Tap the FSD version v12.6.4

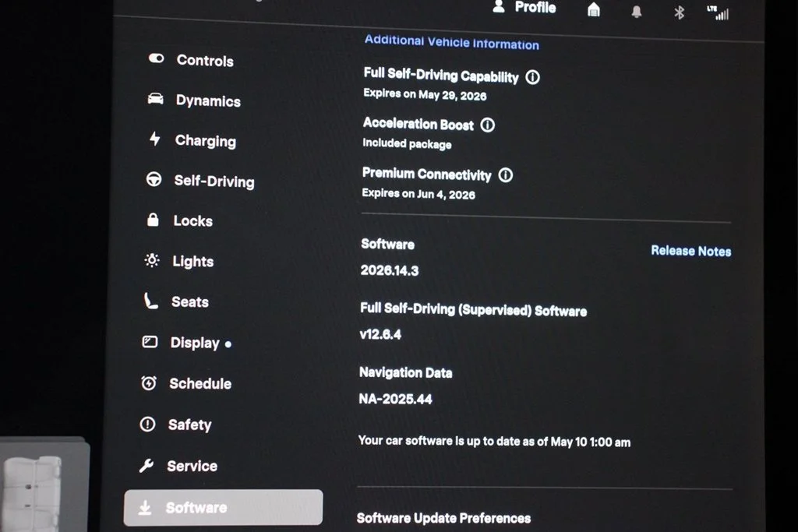point(380,334)
